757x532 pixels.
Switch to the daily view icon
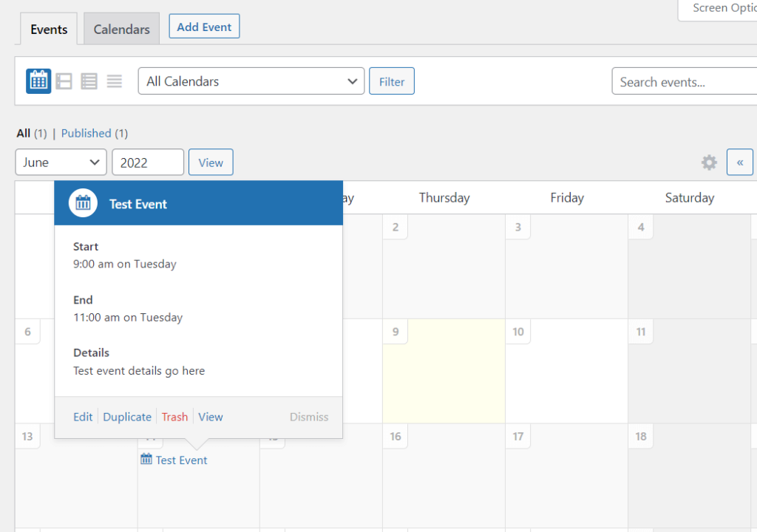(x=89, y=81)
